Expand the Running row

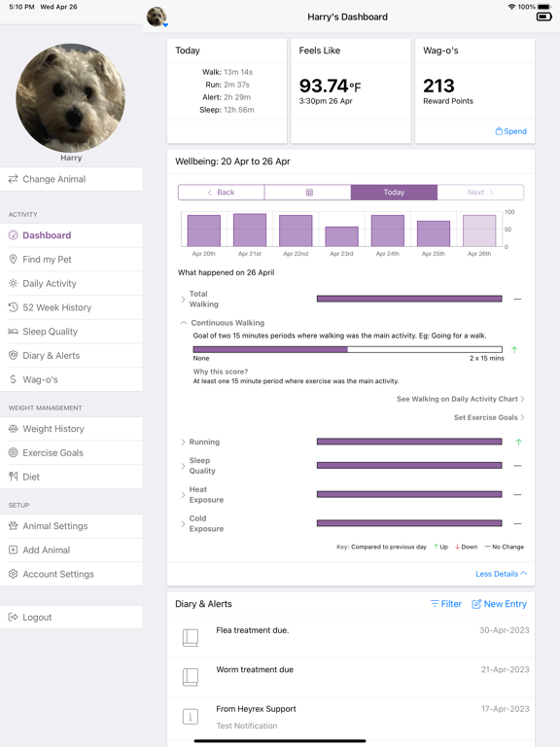click(183, 443)
